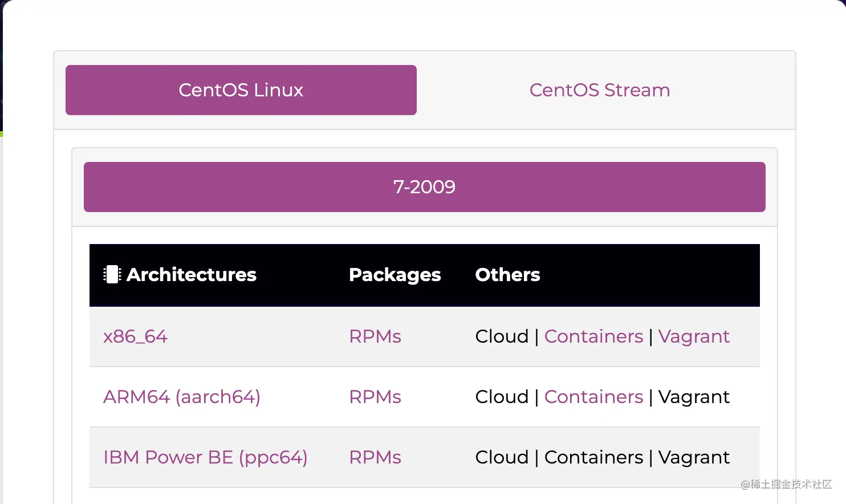
Task: Click the Others column header
Action: pyautogui.click(x=507, y=275)
